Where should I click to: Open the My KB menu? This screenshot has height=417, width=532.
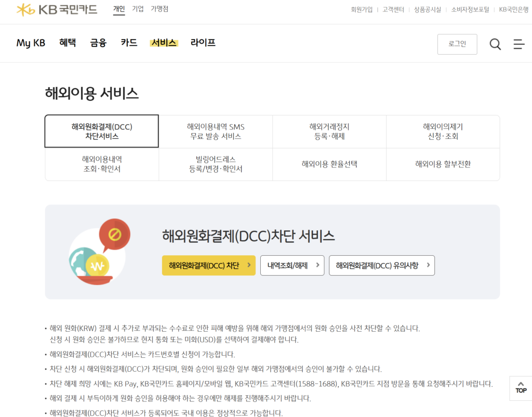31,43
